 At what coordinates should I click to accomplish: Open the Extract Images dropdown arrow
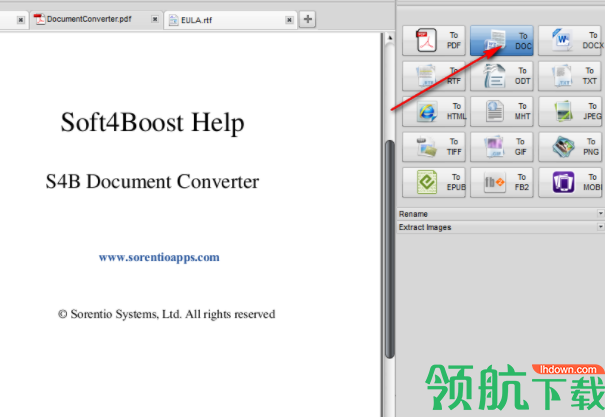point(600,227)
